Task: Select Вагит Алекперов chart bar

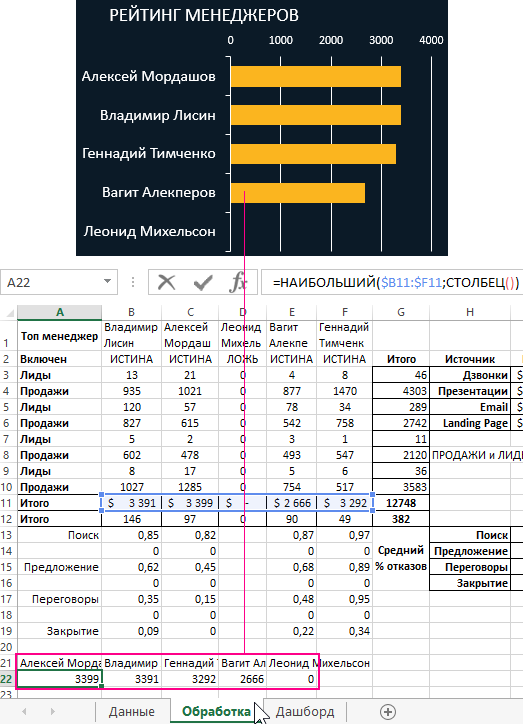Action: (x=297, y=193)
